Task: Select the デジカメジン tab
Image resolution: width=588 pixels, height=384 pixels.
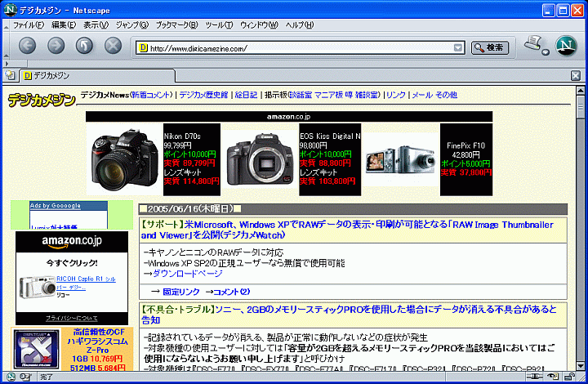Action: coord(49,76)
